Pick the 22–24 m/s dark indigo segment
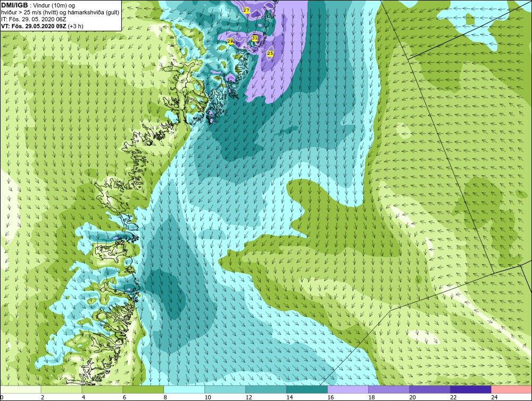The height and width of the screenshot is (401, 532). pos(471,389)
